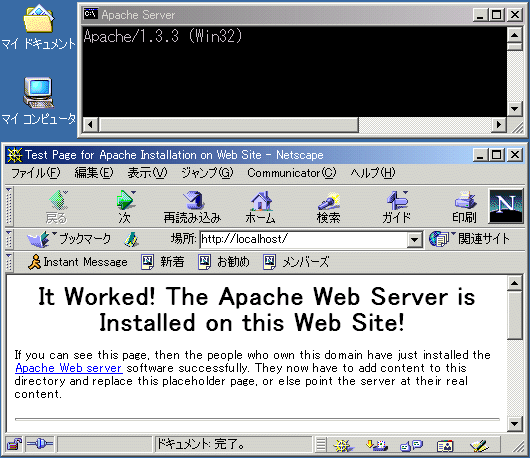The height and width of the screenshot is (458, 530).
Task: Click the Netscape N logo
Action: click(x=506, y=207)
